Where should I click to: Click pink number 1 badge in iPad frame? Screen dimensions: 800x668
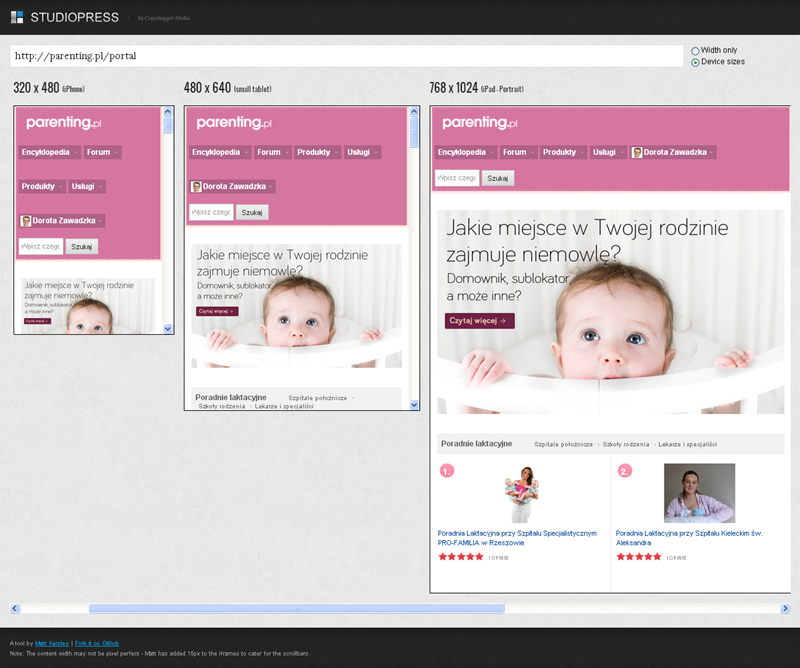pos(447,470)
